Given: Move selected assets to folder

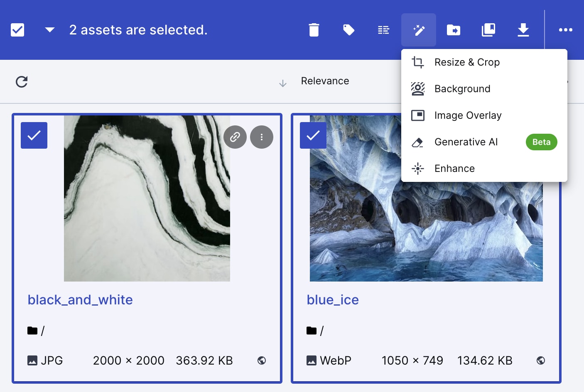Looking at the screenshot, I should coord(454,30).
